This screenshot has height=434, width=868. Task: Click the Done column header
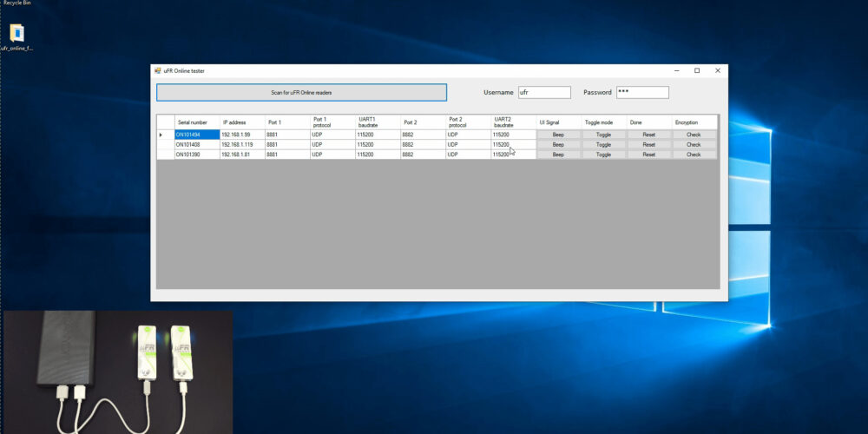click(649, 122)
